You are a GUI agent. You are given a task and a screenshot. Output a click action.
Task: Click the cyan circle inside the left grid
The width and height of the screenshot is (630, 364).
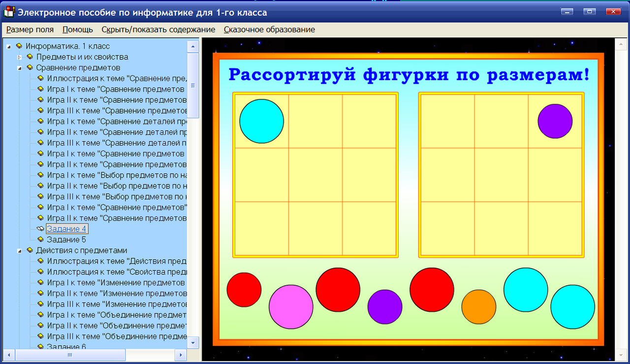[261, 121]
